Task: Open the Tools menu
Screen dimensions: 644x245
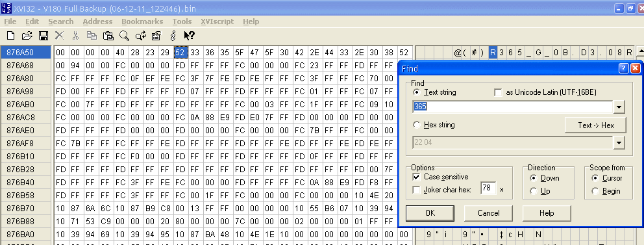Action: 182,21
